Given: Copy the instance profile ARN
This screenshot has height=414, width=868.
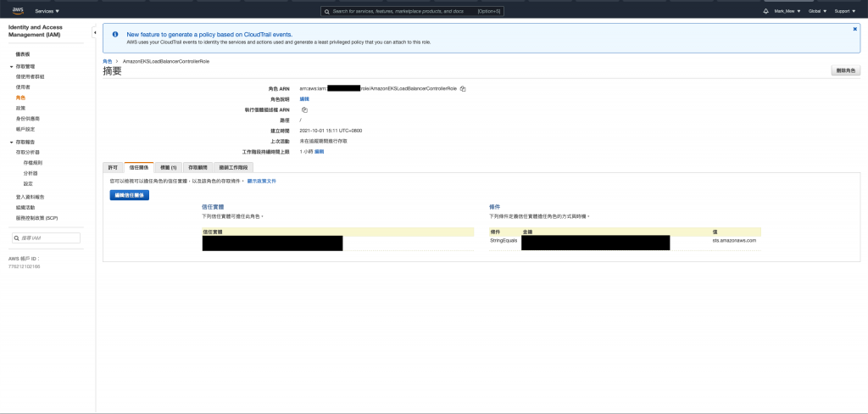Looking at the screenshot, I should (304, 109).
